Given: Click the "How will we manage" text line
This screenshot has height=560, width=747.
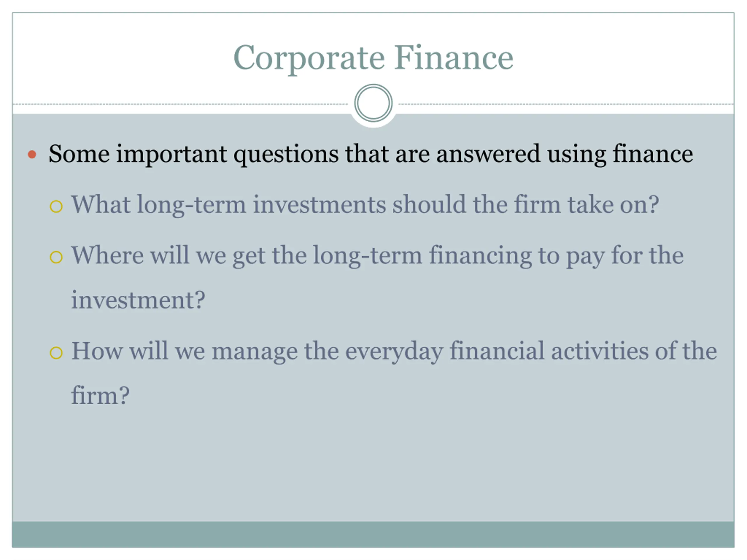Looking at the screenshot, I should [394, 351].
